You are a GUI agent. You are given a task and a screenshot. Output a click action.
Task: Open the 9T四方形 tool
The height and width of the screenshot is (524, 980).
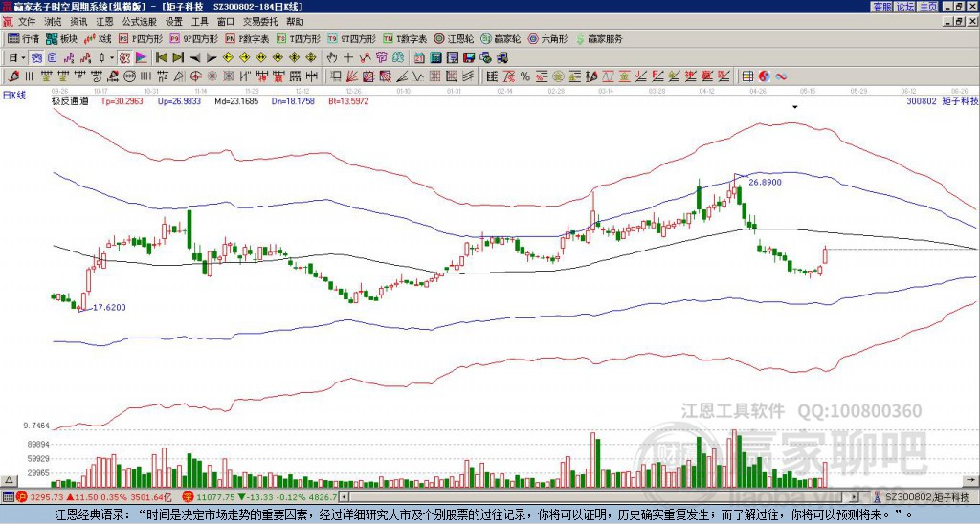pos(352,38)
